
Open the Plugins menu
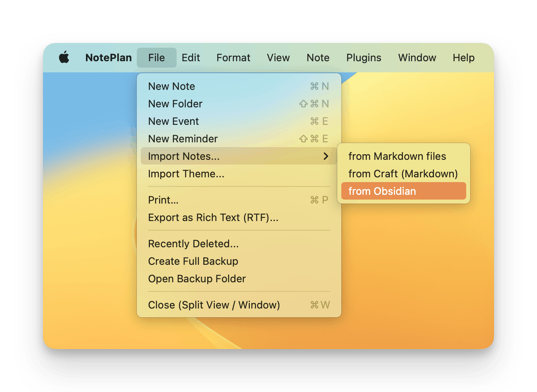(364, 58)
